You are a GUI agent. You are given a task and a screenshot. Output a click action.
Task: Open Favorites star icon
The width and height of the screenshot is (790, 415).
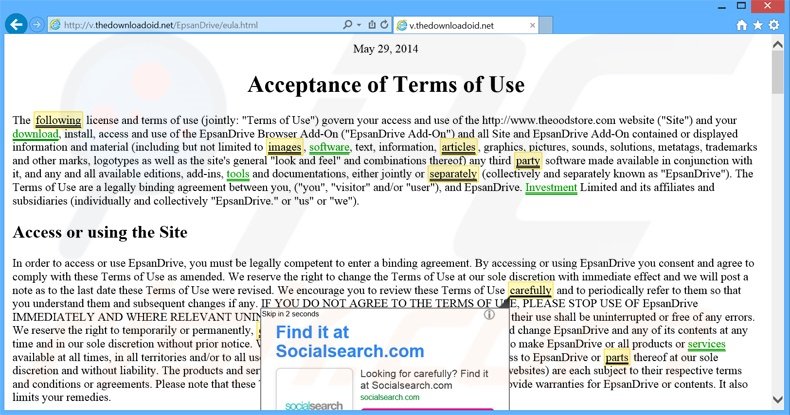[x=757, y=24]
